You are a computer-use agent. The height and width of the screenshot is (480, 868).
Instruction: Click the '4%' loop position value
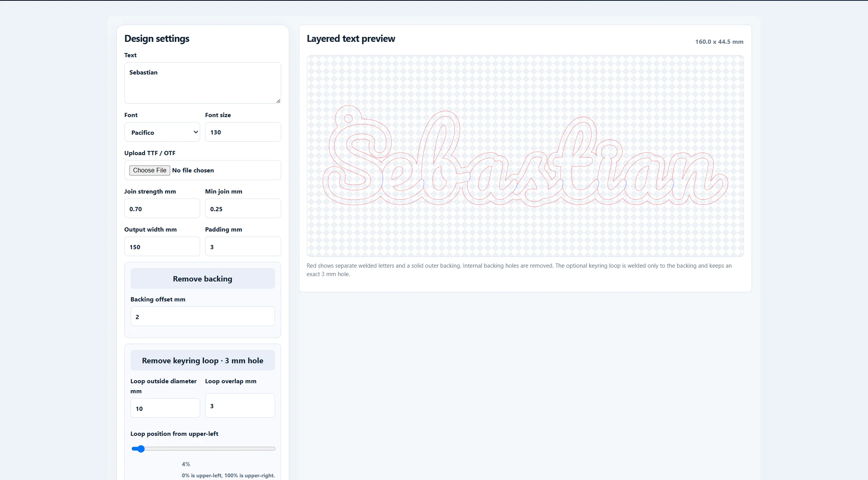[x=186, y=464]
